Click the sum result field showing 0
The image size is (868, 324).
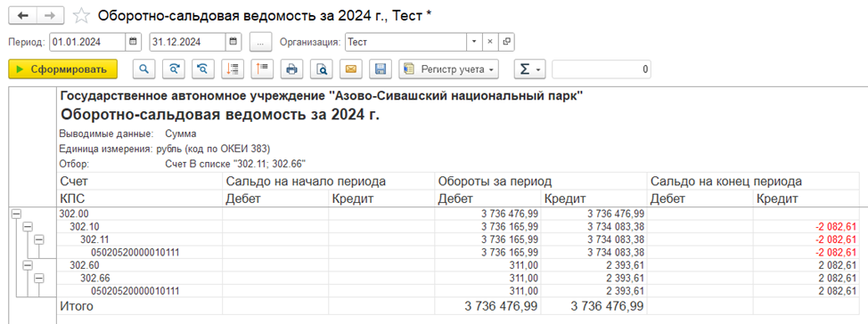coord(602,69)
